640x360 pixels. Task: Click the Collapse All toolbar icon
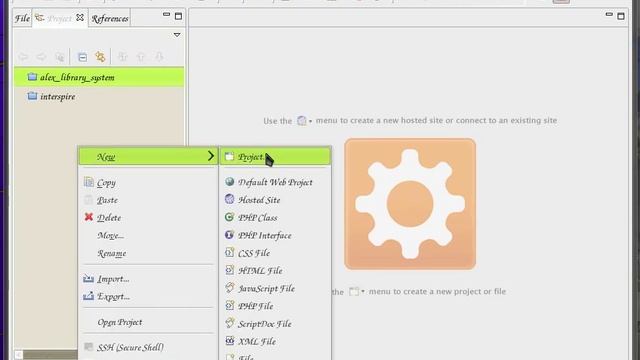(82, 57)
